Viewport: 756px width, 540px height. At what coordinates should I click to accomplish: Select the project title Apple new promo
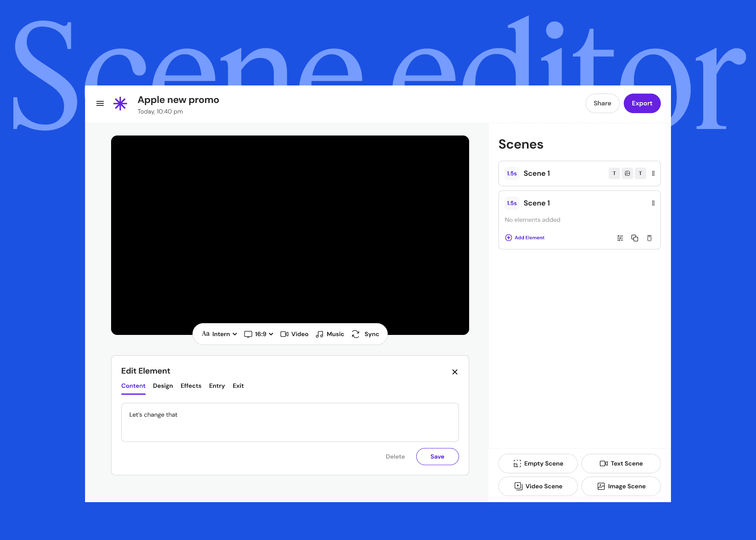coord(178,100)
